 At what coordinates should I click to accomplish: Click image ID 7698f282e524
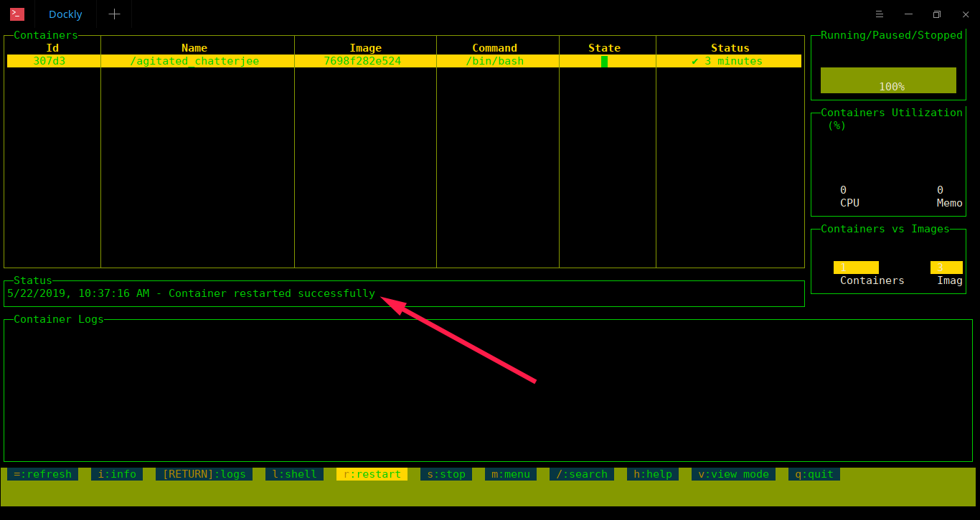pos(362,61)
